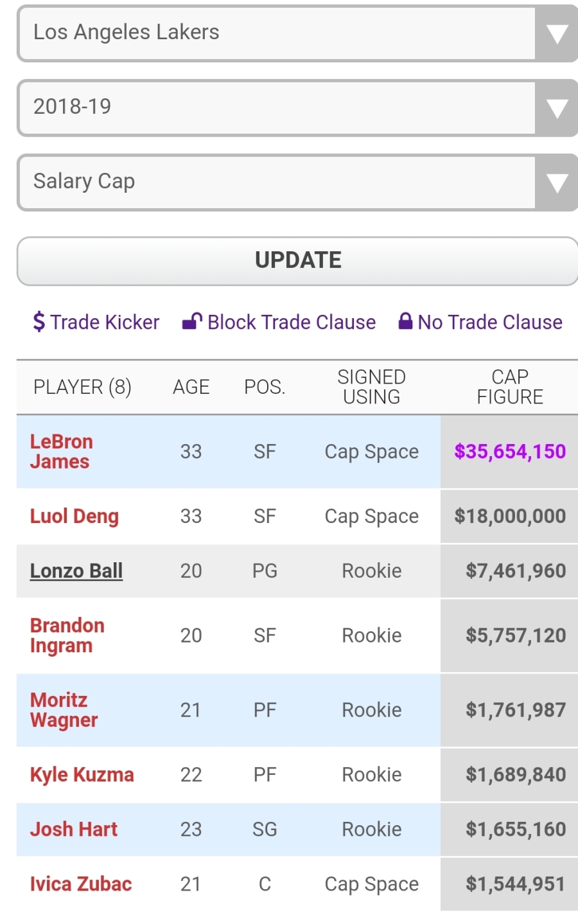Sort table by AGE column header
This screenshot has height=924, width=578.
coord(191,387)
